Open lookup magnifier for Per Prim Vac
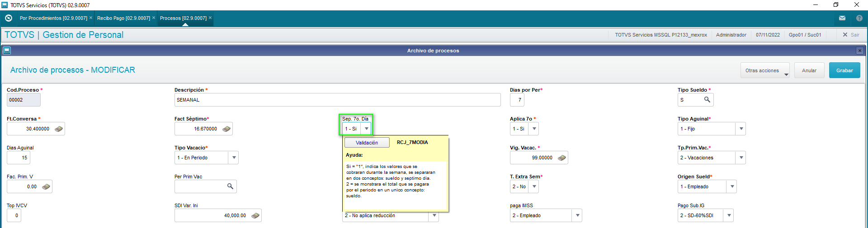This screenshot has width=868, height=228. 230,186
